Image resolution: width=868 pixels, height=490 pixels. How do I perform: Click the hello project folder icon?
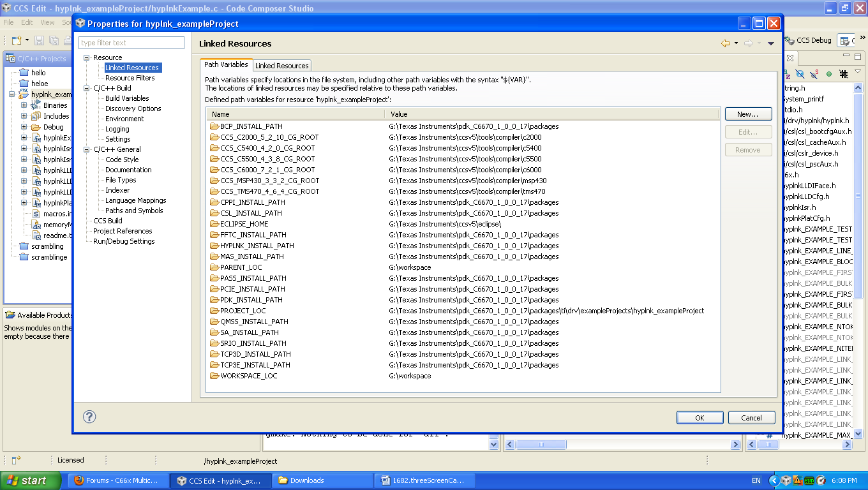click(24, 73)
